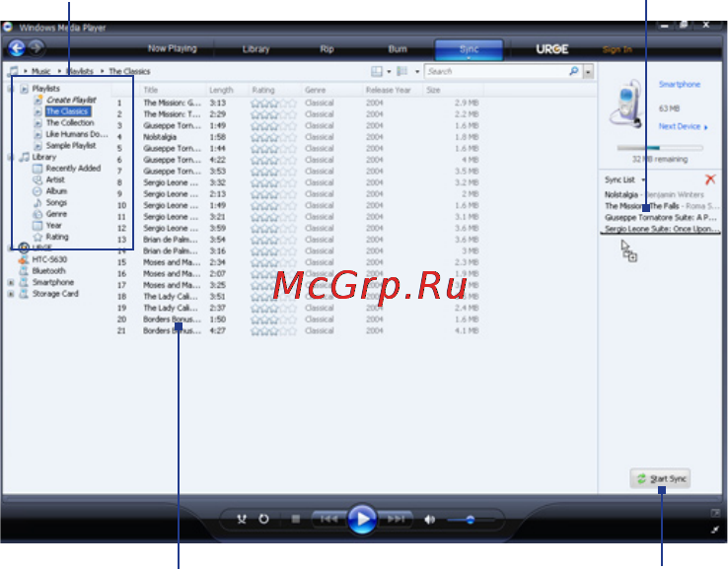Viewport: 728px width, 569px height.
Task: Click the red X to clear Sync List
Action: point(710,179)
